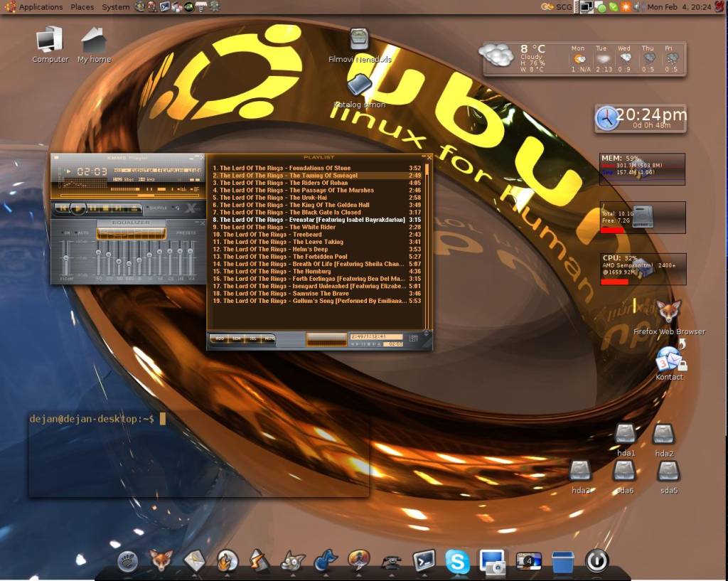Open the blue trash bin in dock
The image size is (728, 581).
pyautogui.click(x=563, y=562)
